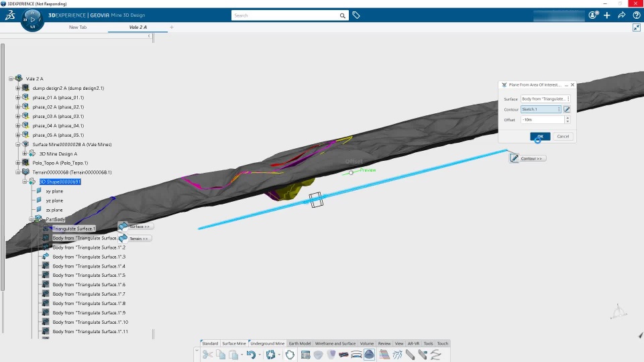The height and width of the screenshot is (362, 644).
Task: Select Triangulate Surface.1 in tree
Action: 74,229
